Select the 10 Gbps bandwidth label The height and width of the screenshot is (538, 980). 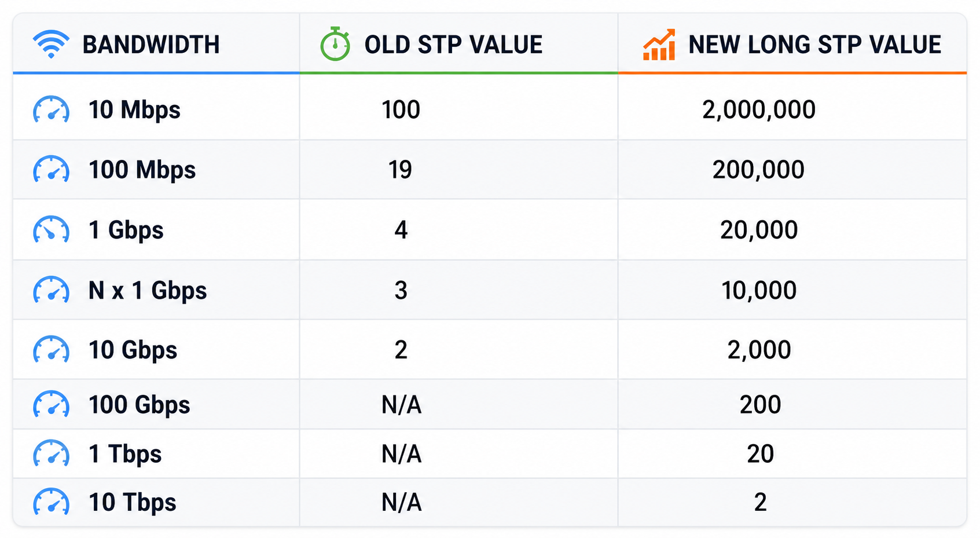pyautogui.click(x=133, y=350)
